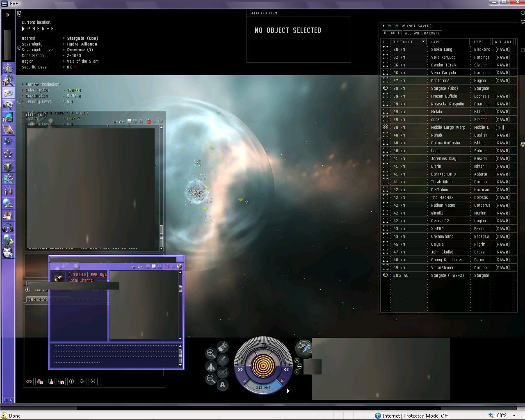Click the shield with red cross broadcast icon

(x=50, y=381)
